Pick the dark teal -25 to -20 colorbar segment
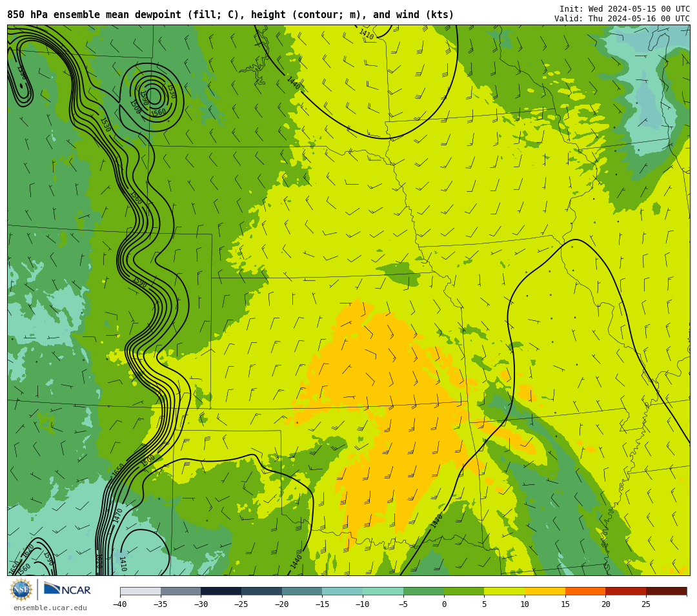 tap(261, 591)
